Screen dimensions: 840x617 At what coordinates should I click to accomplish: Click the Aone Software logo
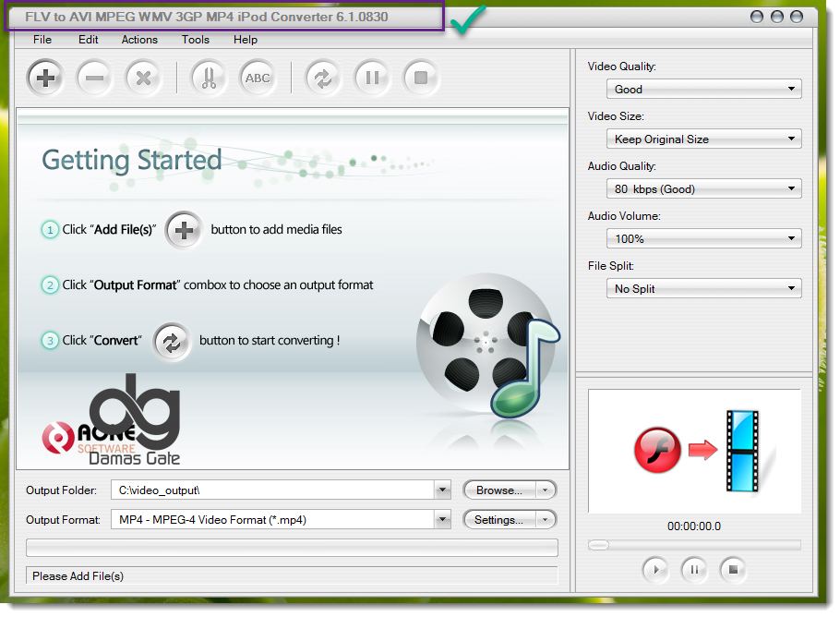(90, 438)
